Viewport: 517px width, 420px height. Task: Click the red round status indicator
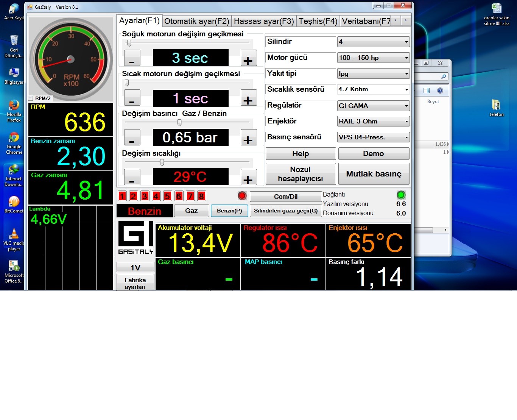pos(242,196)
